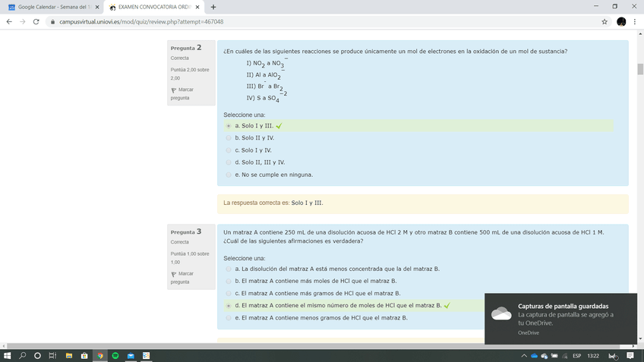Select option c. Solo I y IV.
Image resolution: width=644 pixels, height=362 pixels.
point(229,150)
